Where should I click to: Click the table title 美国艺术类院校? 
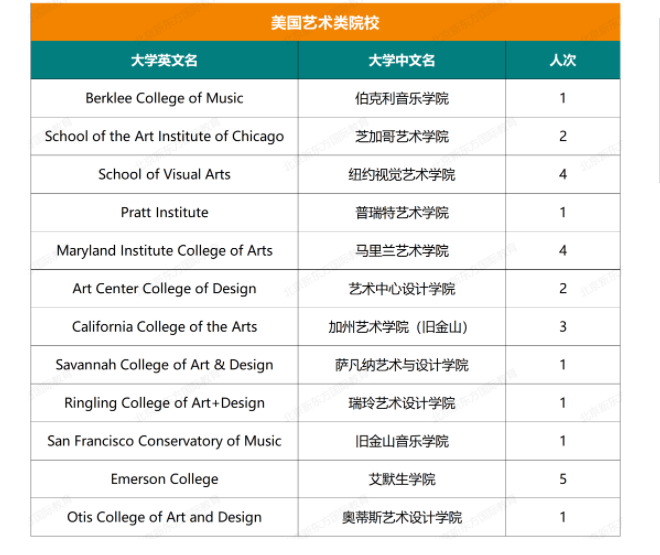[325, 23]
